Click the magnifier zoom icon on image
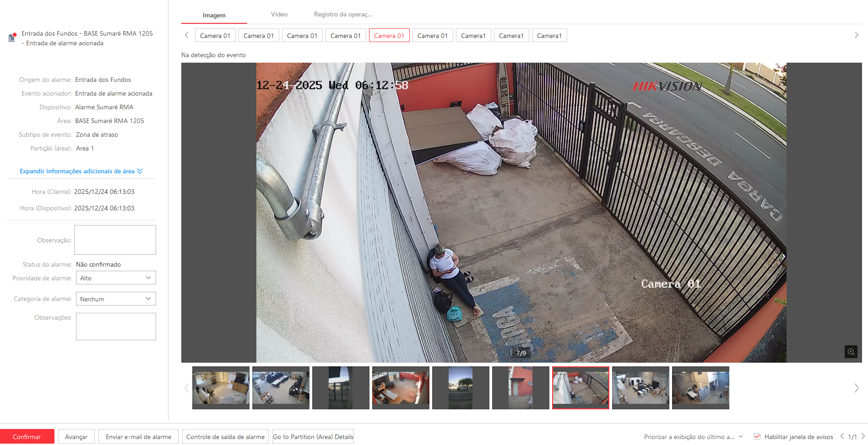Image resolution: width=868 pixels, height=445 pixels. [851, 352]
